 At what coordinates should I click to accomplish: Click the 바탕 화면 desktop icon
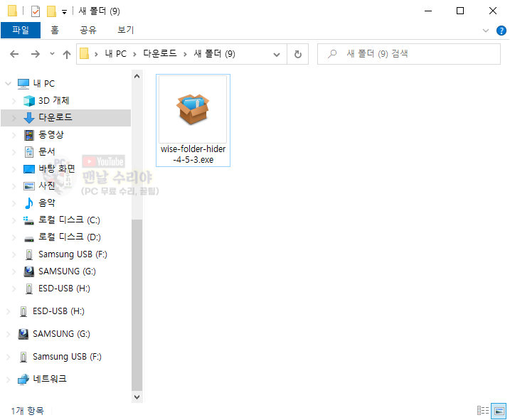click(29, 169)
